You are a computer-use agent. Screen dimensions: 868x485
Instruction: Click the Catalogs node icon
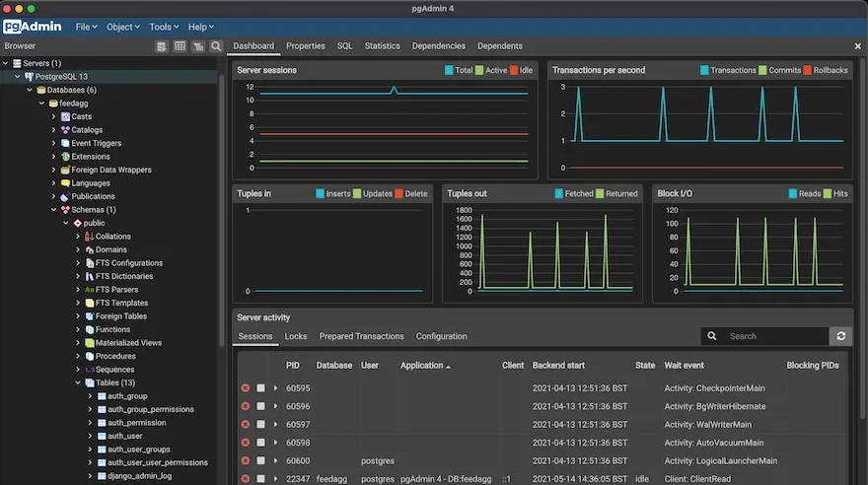(65, 130)
